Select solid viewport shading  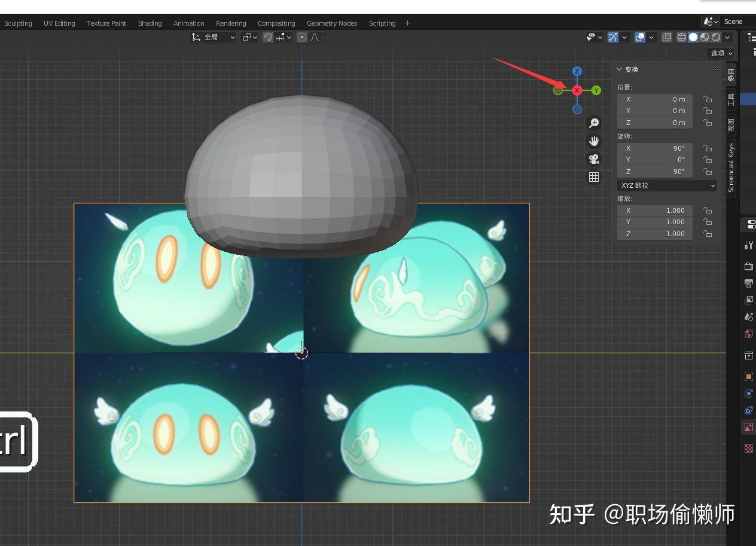pos(693,37)
